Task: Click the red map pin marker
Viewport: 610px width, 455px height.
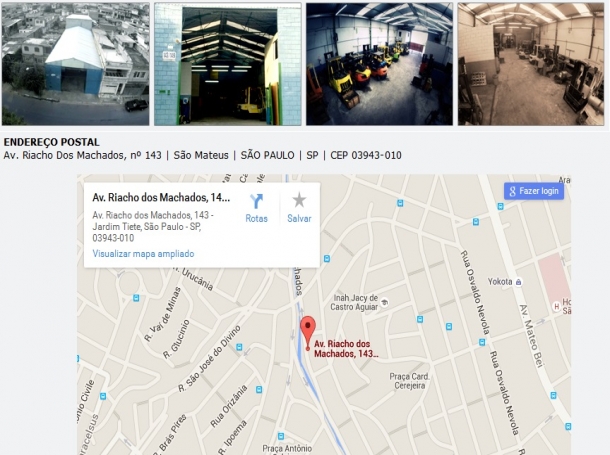Action: pos(308,333)
